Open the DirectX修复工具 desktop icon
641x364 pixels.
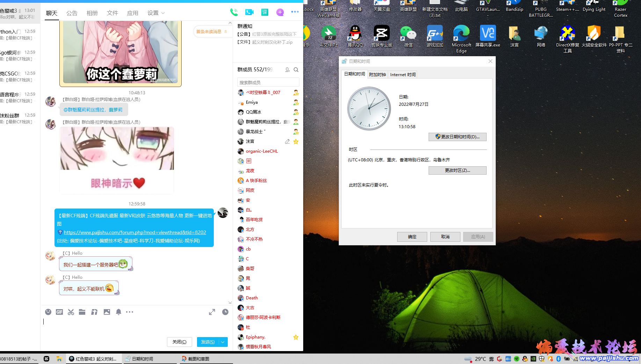[568, 39]
